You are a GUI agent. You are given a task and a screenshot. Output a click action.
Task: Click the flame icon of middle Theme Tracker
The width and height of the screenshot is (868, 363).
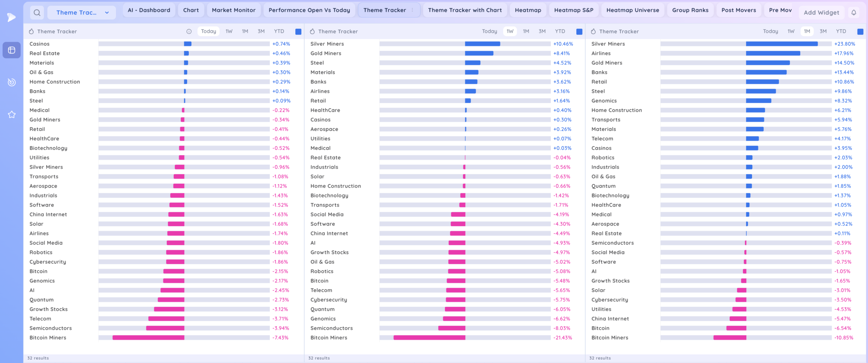point(312,32)
